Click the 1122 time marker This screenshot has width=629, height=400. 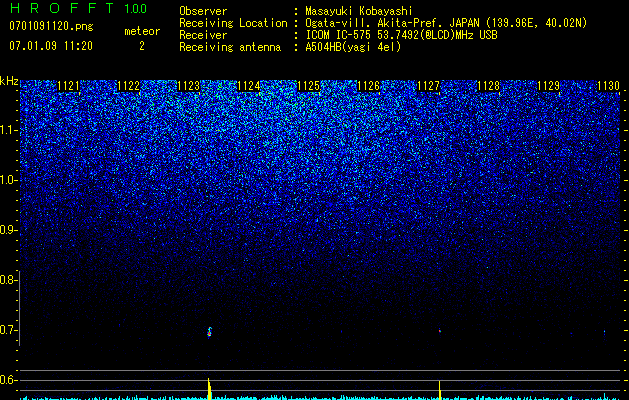click(128, 86)
